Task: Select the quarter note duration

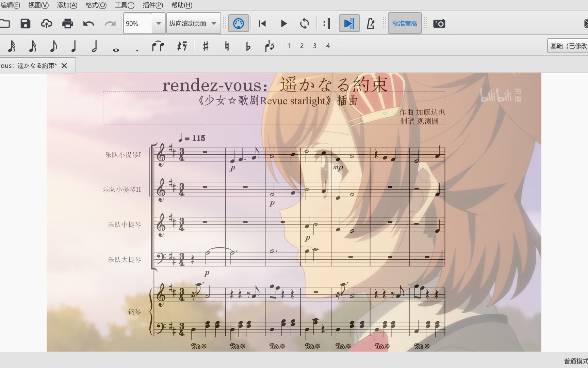Action: click(74, 46)
